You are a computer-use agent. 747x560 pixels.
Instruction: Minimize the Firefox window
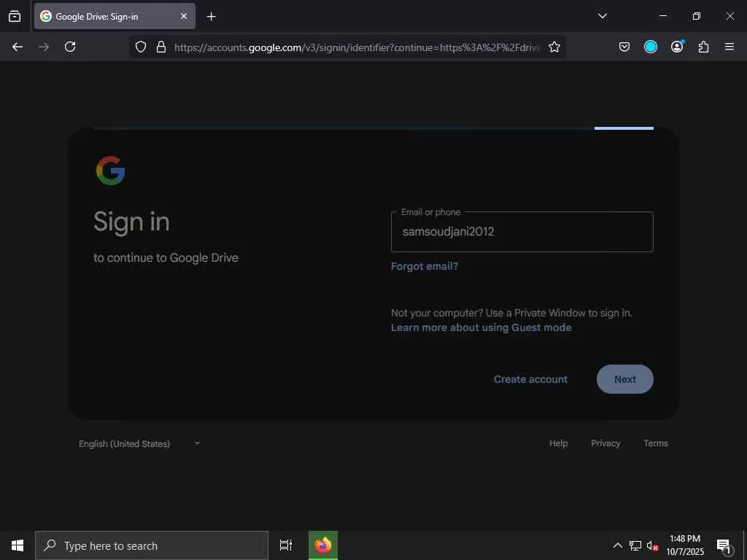tap(662, 16)
